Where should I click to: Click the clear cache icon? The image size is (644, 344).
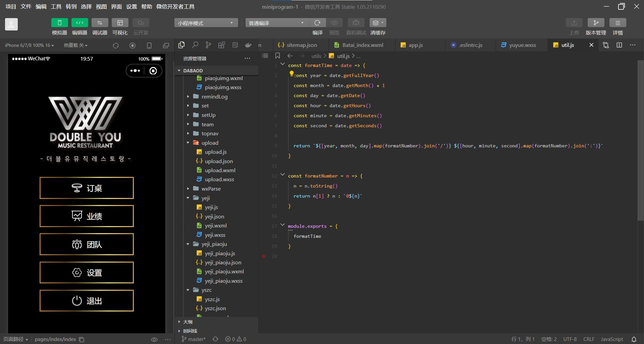[378, 23]
